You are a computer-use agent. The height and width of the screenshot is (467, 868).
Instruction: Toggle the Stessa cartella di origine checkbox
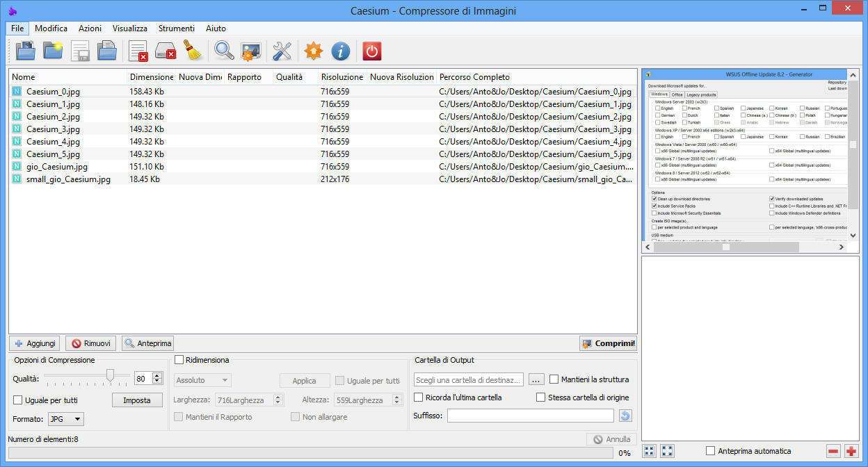tap(540, 398)
